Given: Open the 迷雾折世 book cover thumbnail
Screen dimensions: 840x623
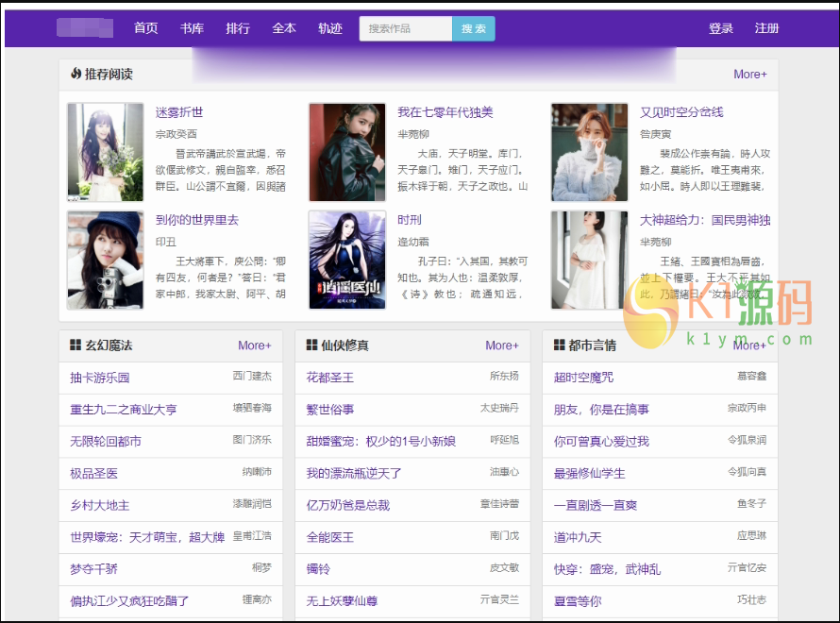Looking at the screenshot, I should [x=106, y=152].
